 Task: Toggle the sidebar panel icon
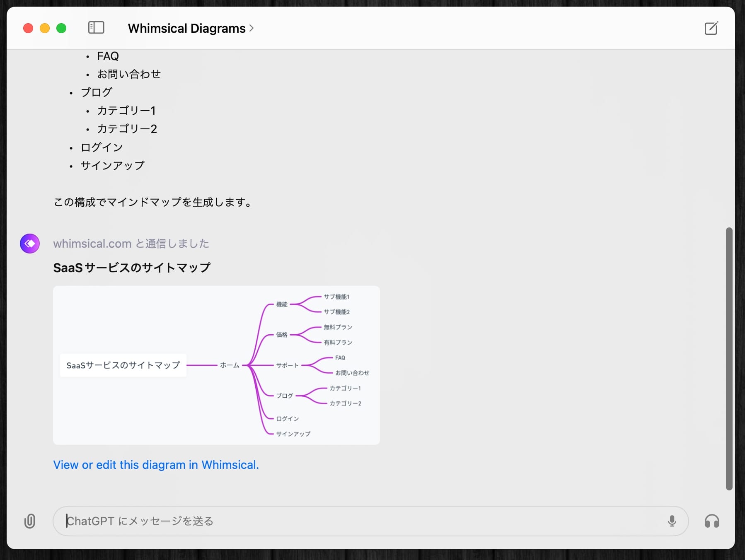click(x=96, y=28)
